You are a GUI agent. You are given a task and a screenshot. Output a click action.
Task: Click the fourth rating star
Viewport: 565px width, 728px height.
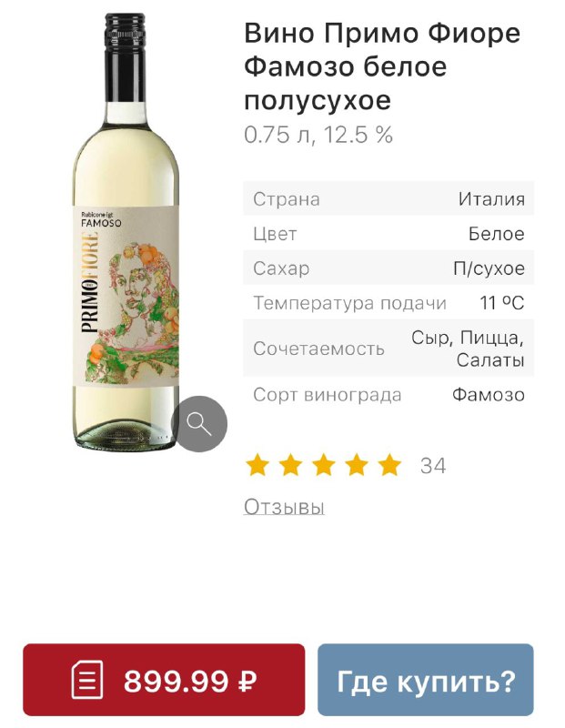[357, 465]
